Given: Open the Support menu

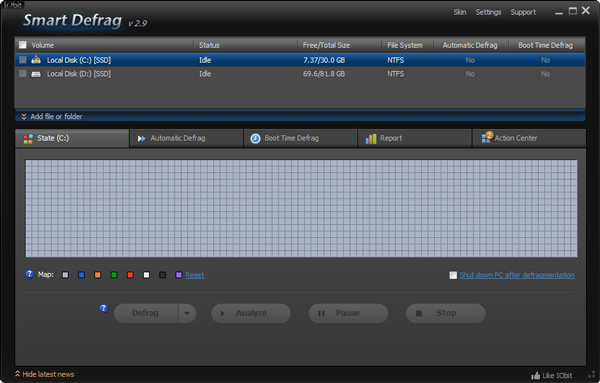Looking at the screenshot, I should point(523,12).
